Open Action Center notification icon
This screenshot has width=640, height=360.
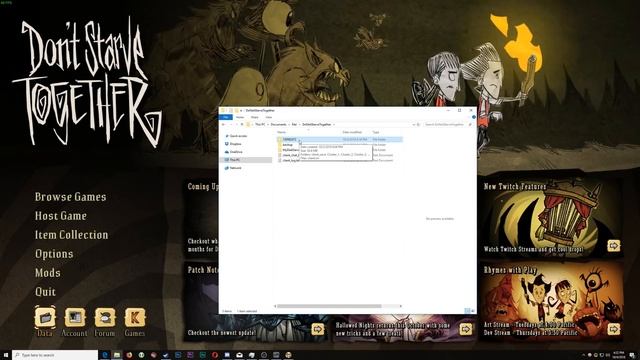(x=632, y=355)
